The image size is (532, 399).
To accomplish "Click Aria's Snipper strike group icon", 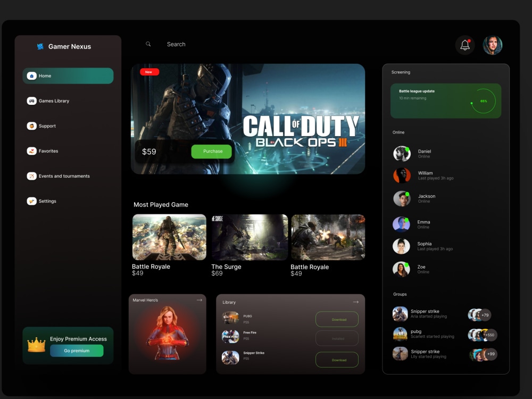I will [400, 314].
